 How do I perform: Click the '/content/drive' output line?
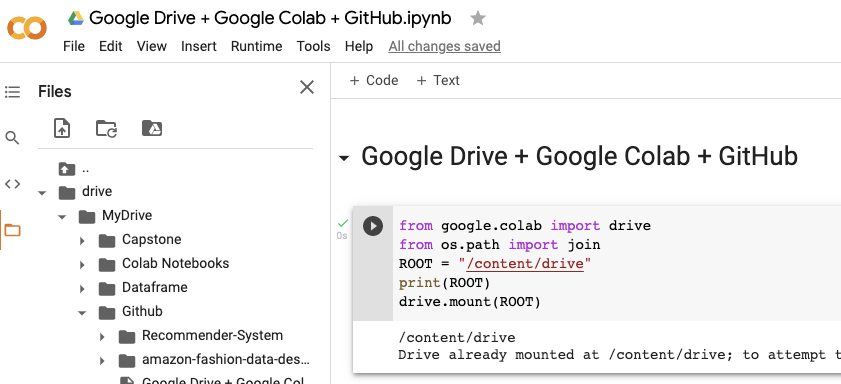pos(457,338)
